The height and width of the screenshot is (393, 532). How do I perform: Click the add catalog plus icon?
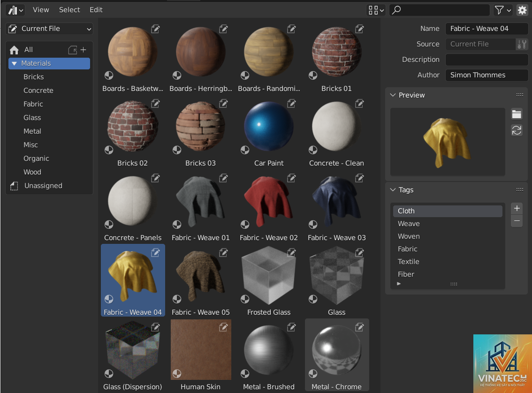(84, 50)
